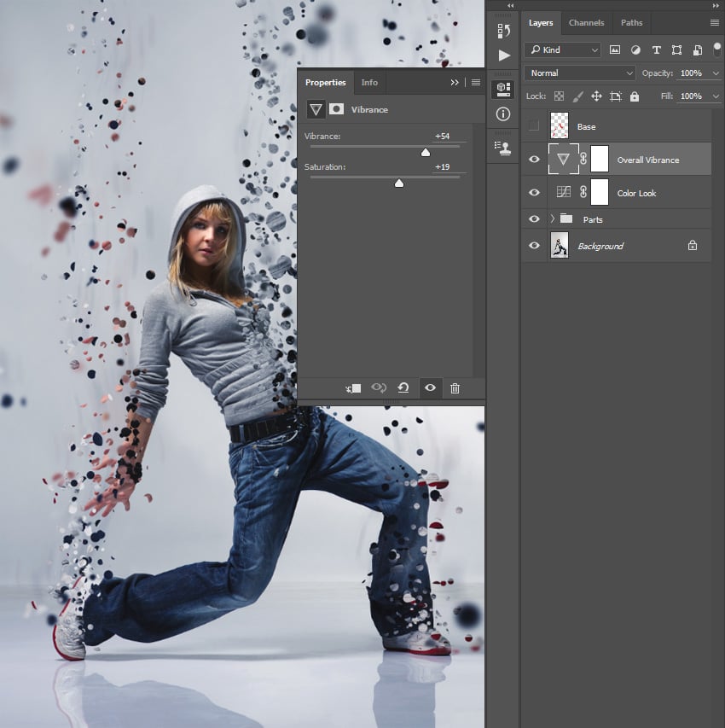725x728 pixels.
Task: Toggle visibility of the Background layer
Action: point(534,246)
